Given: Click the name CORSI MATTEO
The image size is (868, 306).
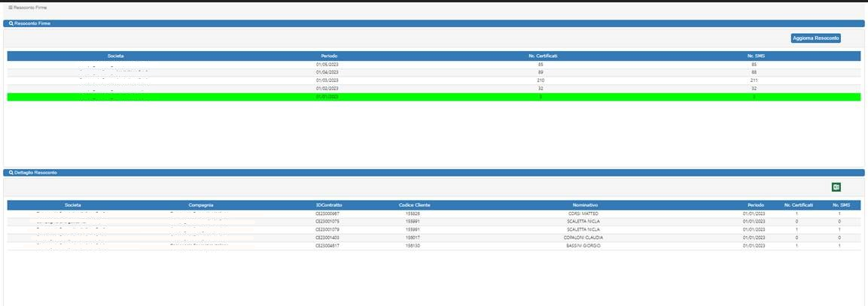Looking at the screenshot, I should click(583, 214).
